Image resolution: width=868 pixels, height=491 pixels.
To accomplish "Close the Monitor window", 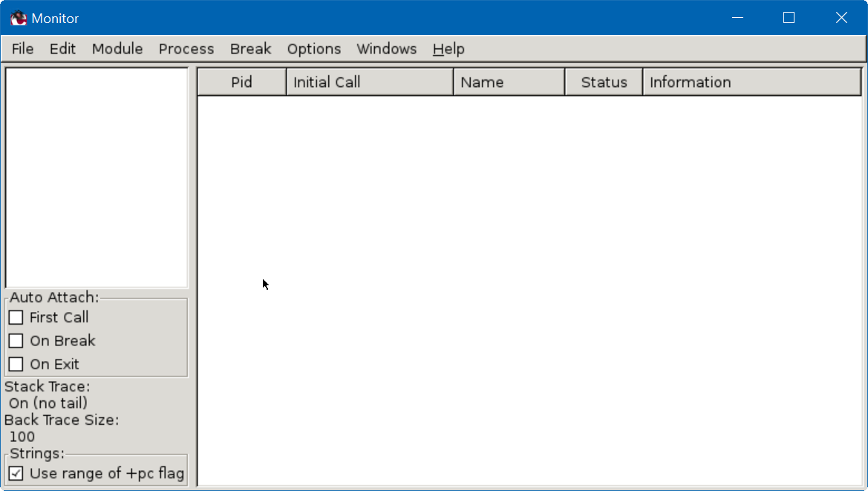I will (x=841, y=18).
